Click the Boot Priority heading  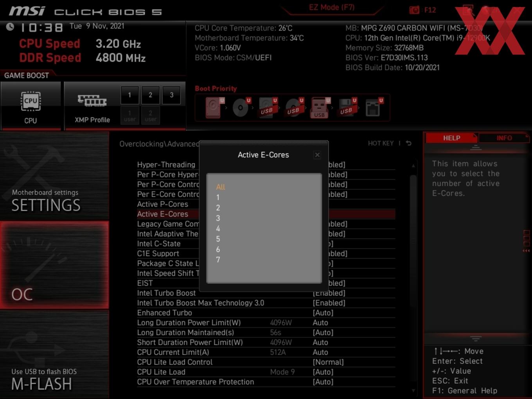(216, 88)
